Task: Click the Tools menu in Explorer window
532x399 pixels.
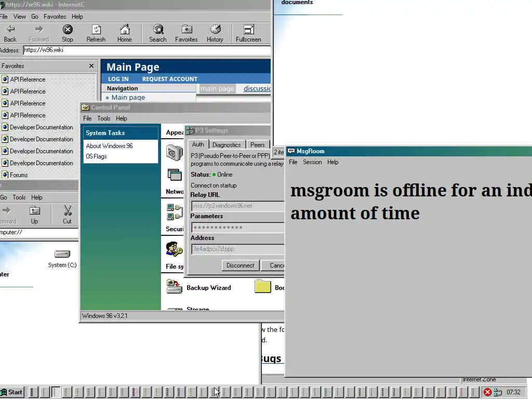Action: point(19,197)
